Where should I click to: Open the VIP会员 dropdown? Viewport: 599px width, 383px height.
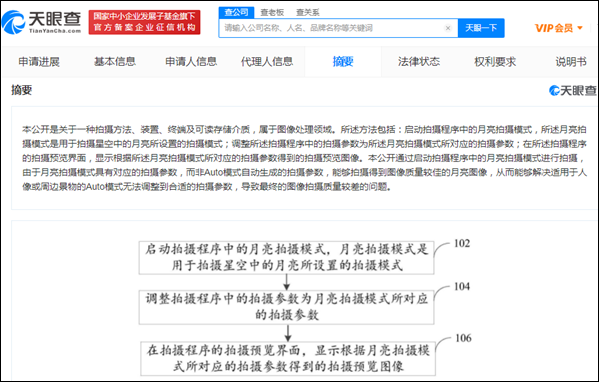tap(559, 28)
